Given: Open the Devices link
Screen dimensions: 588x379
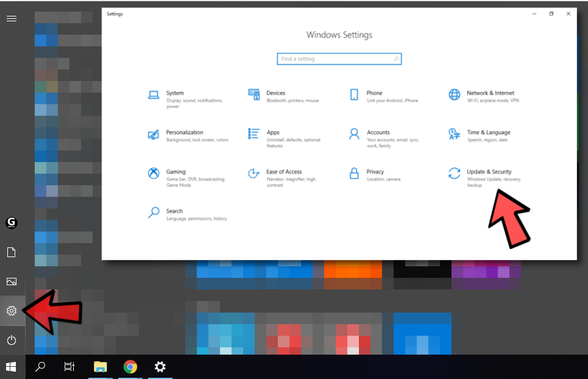Looking at the screenshot, I should pyautogui.click(x=275, y=93).
